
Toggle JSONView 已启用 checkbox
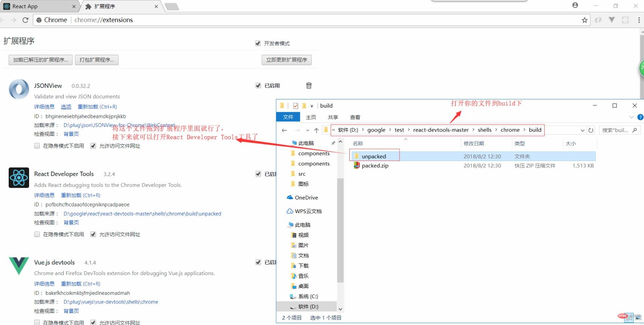pyautogui.click(x=258, y=86)
